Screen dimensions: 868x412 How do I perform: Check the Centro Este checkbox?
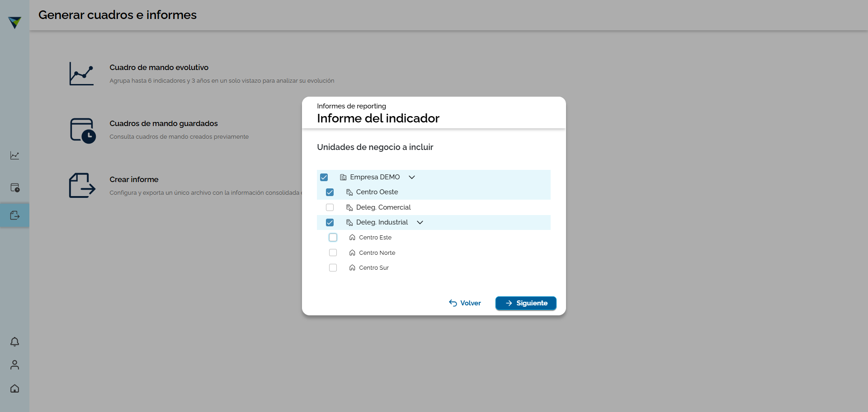(x=333, y=238)
